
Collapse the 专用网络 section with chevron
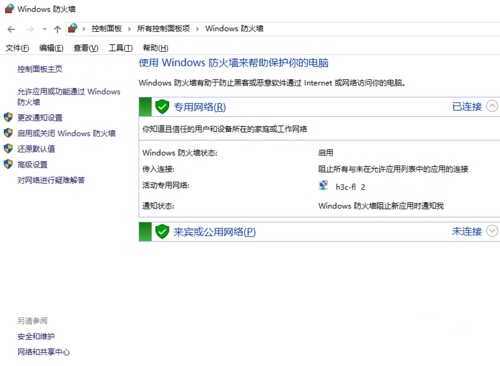click(492, 106)
